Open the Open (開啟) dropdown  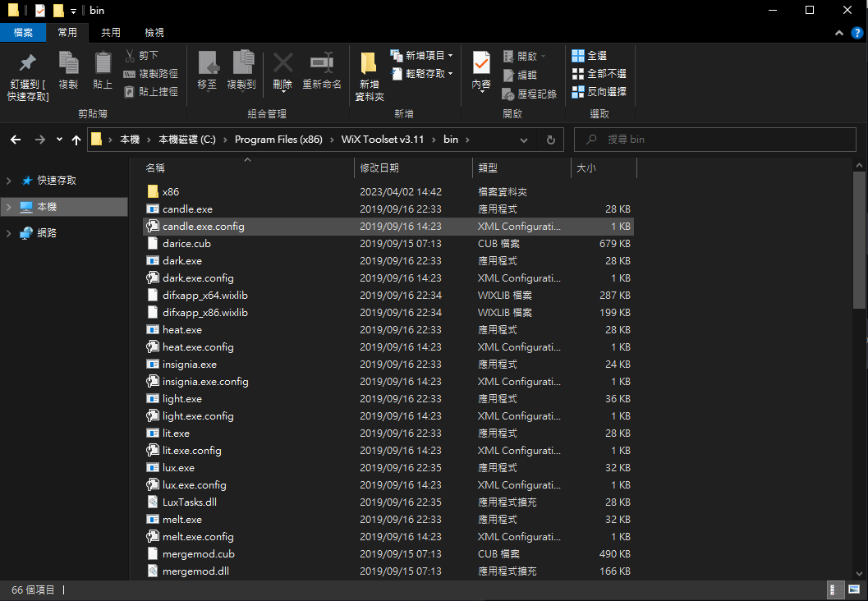pyautogui.click(x=524, y=56)
